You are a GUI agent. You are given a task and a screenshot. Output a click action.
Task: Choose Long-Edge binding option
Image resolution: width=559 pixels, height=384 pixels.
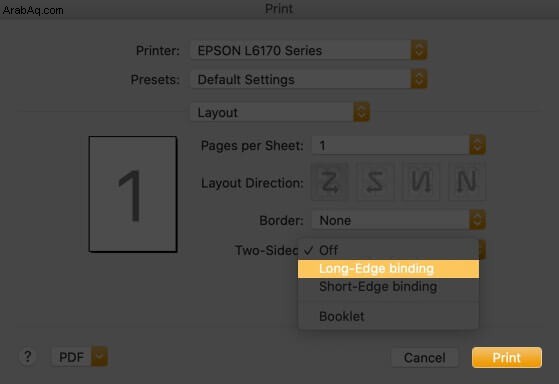388,269
